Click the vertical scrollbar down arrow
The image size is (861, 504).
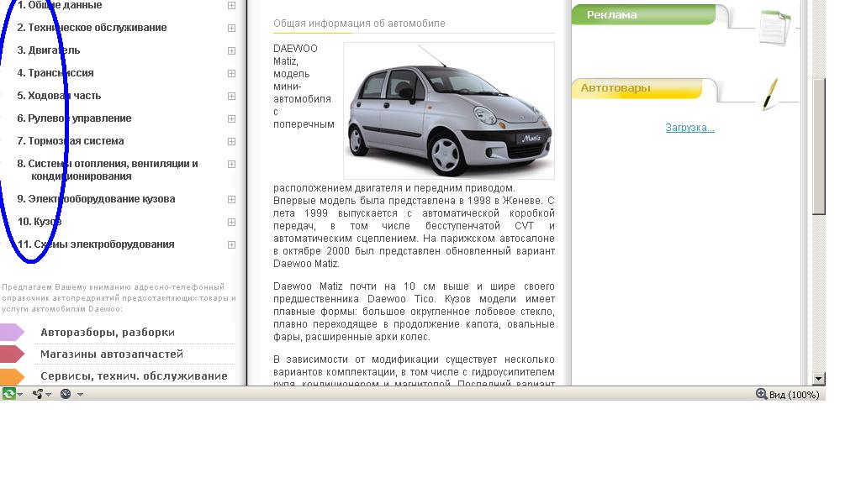(819, 378)
